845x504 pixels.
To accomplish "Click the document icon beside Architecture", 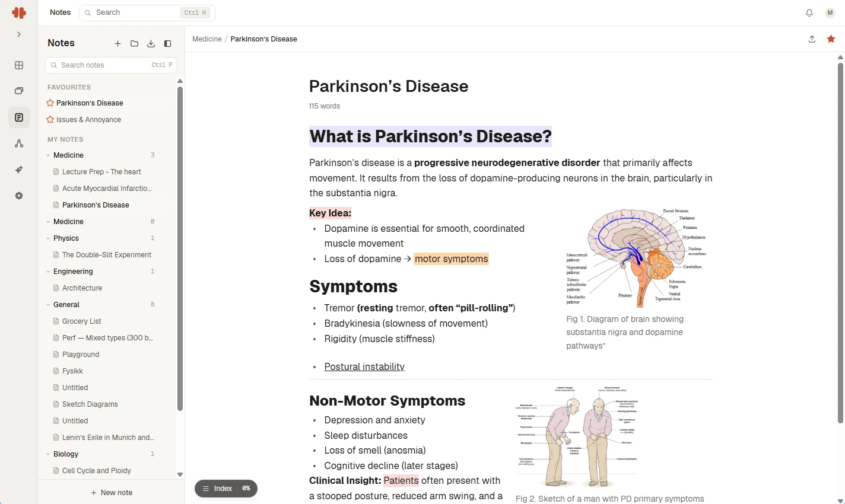I will click(56, 288).
